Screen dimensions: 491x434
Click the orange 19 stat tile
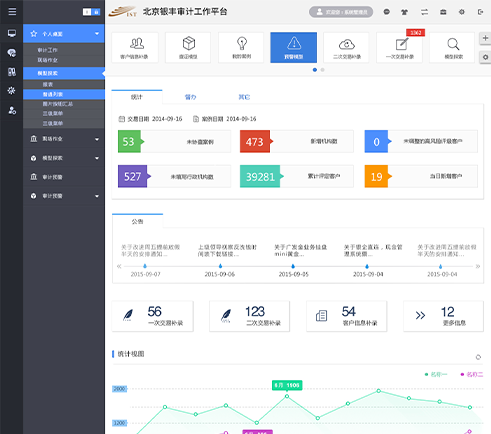pyautogui.click(x=421, y=176)
